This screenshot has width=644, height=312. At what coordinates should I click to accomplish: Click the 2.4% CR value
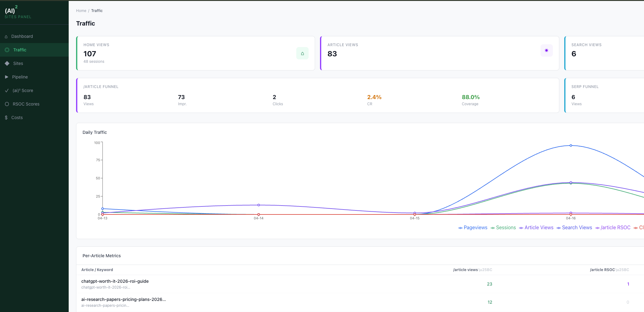[x=374, y=97]
